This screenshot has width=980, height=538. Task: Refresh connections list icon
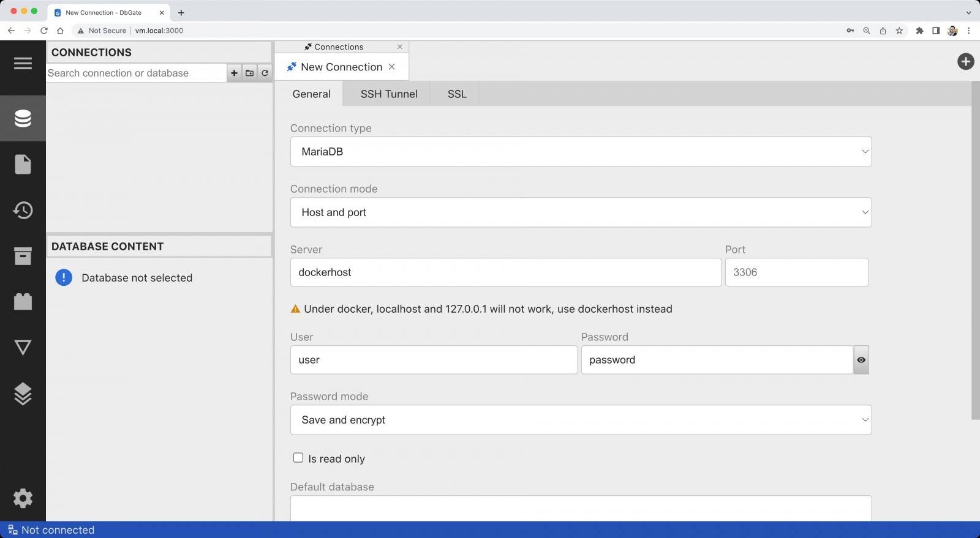265,73
